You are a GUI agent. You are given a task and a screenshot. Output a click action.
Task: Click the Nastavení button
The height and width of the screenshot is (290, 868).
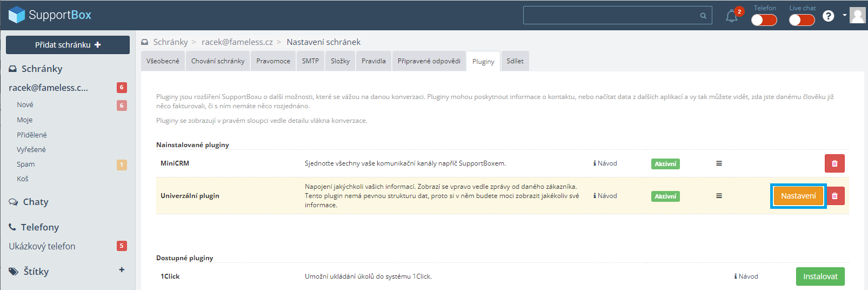(798, 196)
